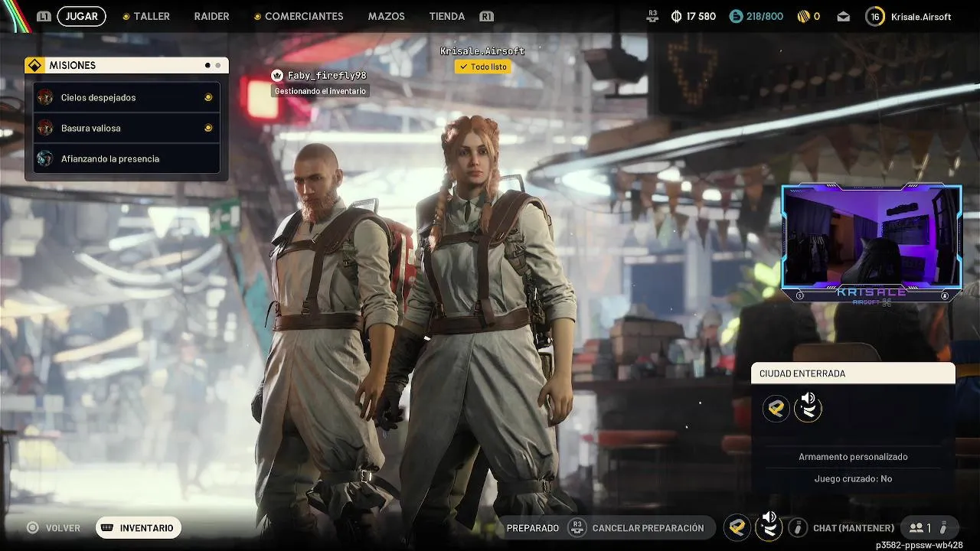Screen dimensions: 980x551
Task: Toggle the speaker voice icon in bottom bar
Action: [769, 527]
